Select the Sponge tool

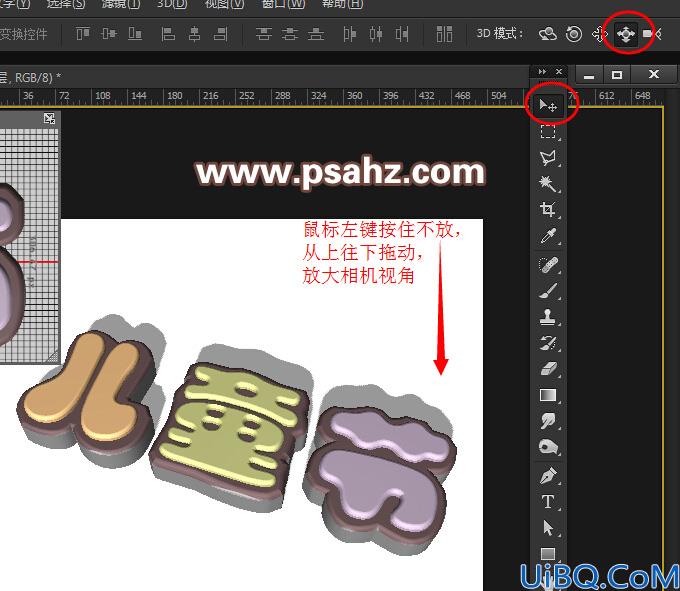(x=548, y=447)
